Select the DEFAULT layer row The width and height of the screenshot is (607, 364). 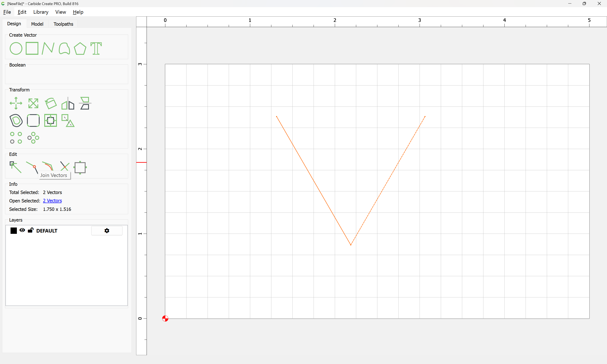(x=66, y=231)
